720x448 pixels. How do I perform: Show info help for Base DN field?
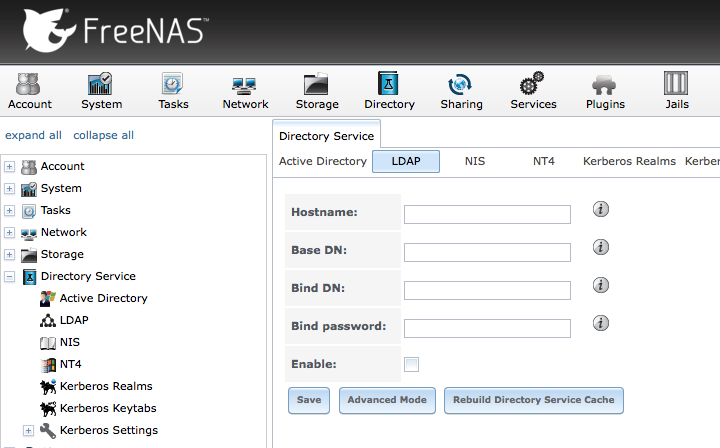[x=601, y=247]
